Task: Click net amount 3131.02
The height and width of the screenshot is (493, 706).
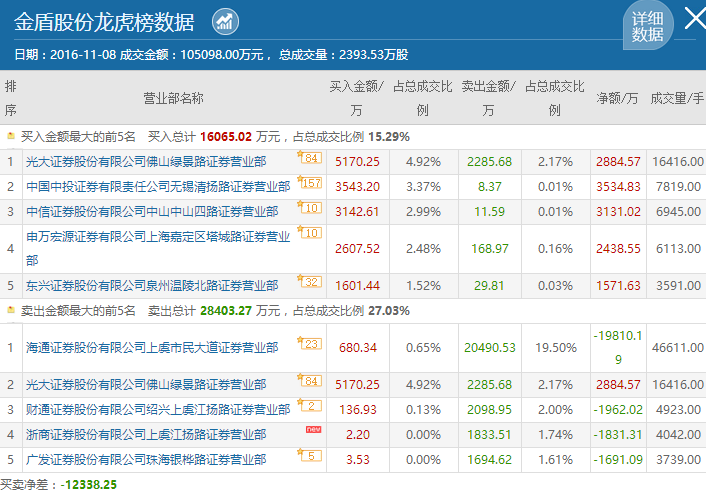Action: click(x=618, y=212)
